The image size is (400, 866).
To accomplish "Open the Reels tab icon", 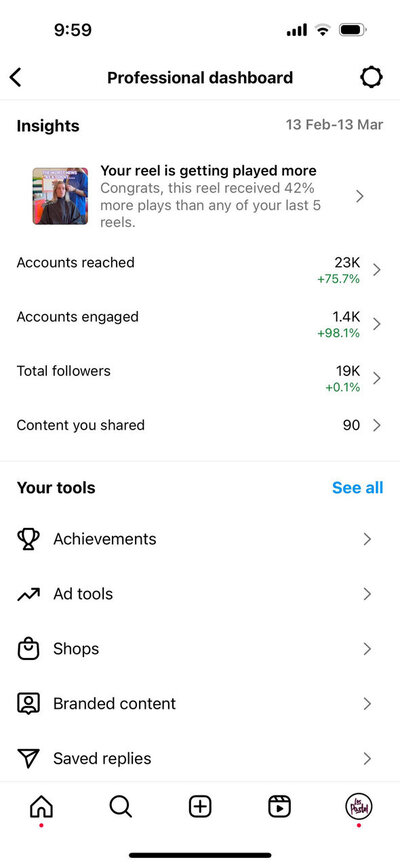I will [x=280, y=807].
